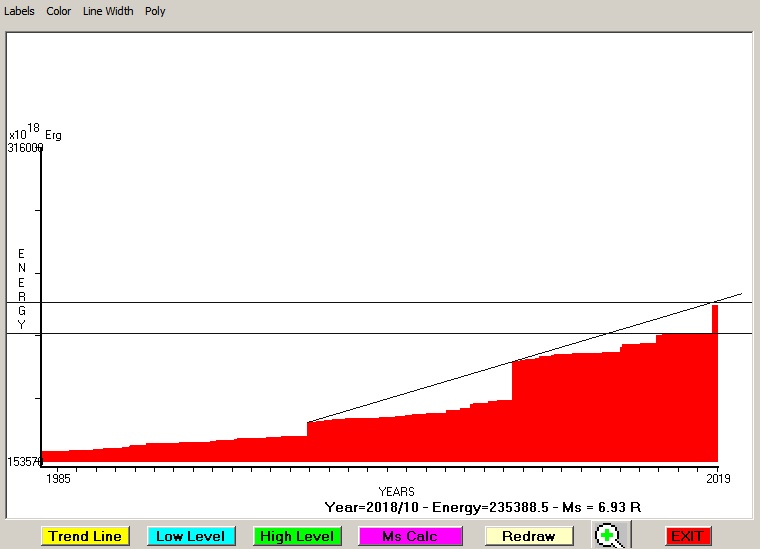
Task: Click the 153570 minimum axis value
Action: (x=25, y=462)
